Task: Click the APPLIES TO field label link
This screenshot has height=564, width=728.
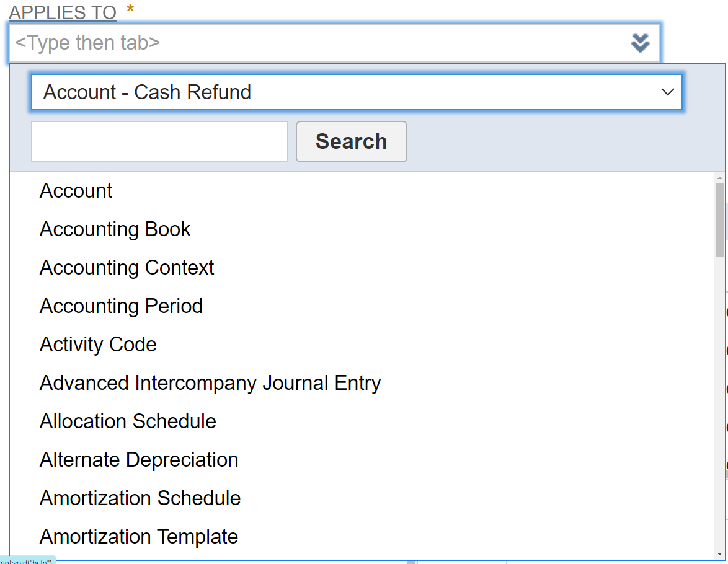Action: (x=62, y=12)
